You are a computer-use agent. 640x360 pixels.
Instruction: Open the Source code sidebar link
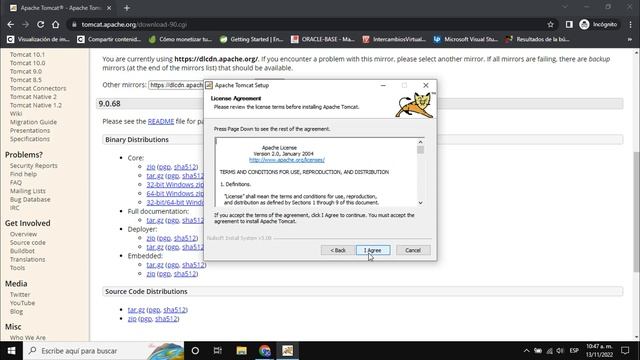[28, 242]
